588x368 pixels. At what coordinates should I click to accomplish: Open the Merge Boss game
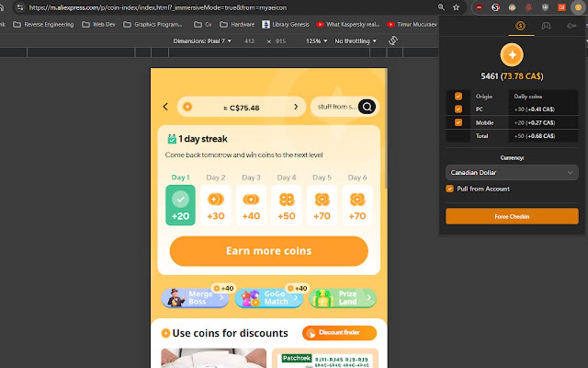pos(195,298)
